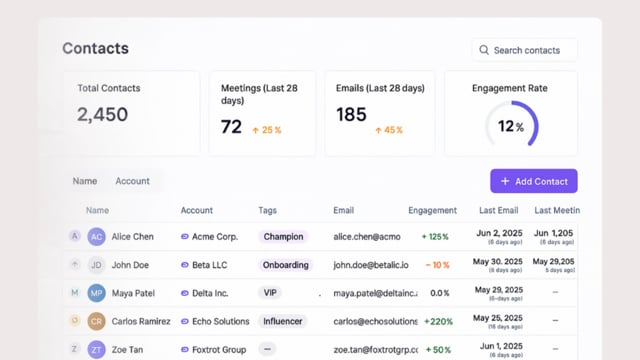Sort by the Engagement column header
Viewport: 640px width, 360px height.
[432, 210]
